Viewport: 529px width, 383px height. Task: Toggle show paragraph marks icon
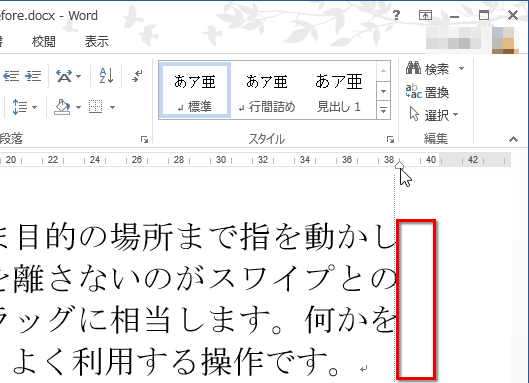[x=137, y=76]
